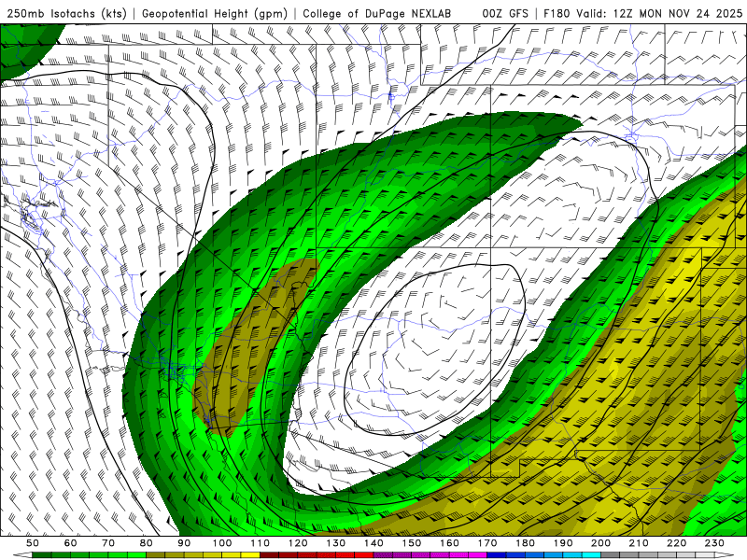Viewport: 747px width, 560px height.
Task: Click the legend value '80'
Action: [x=147, y=543]
